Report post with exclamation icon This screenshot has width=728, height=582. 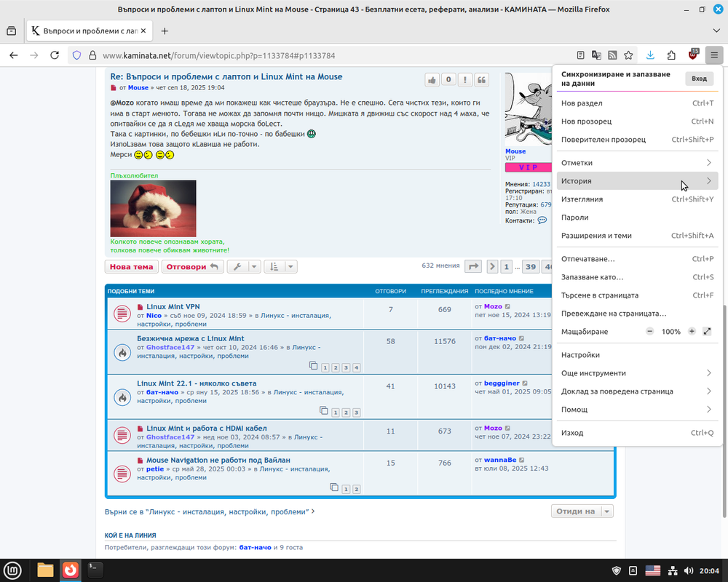click(464, 80)
